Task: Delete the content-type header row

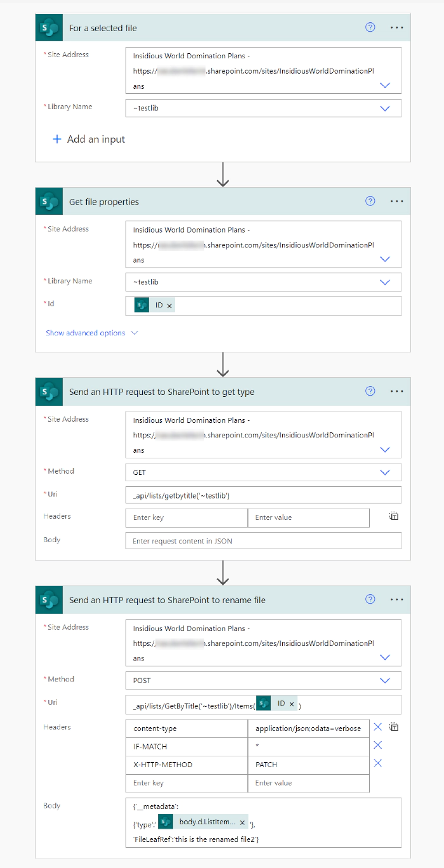Action: tap(377, 727)
